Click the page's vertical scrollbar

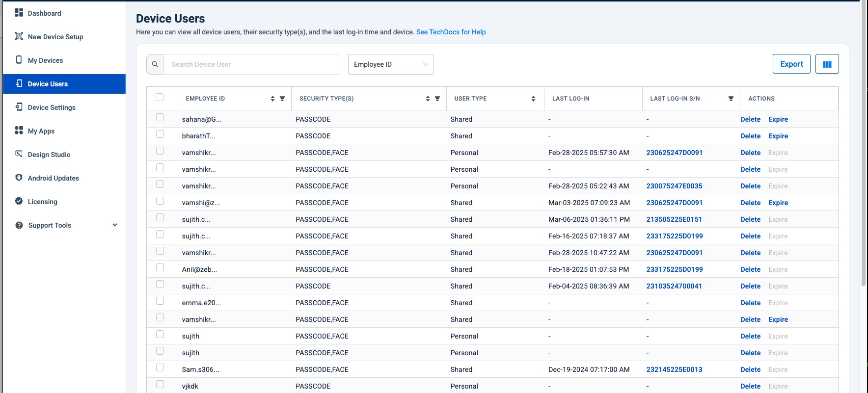864,147
